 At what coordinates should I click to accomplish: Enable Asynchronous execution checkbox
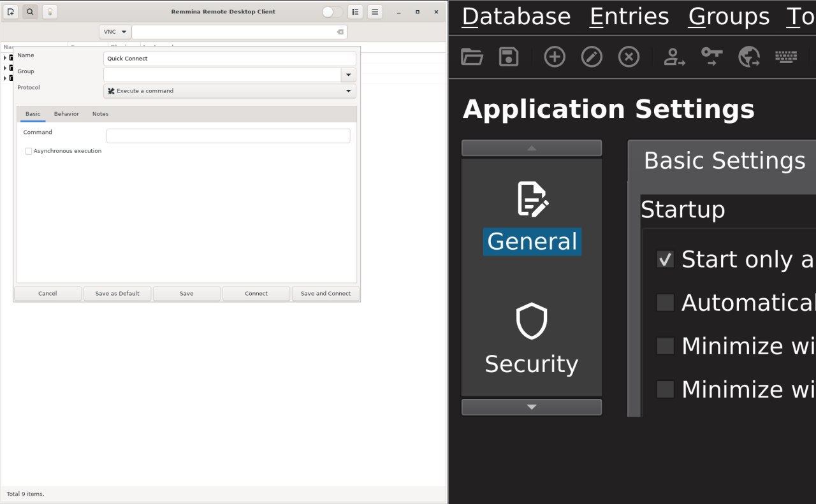[28, 151]
